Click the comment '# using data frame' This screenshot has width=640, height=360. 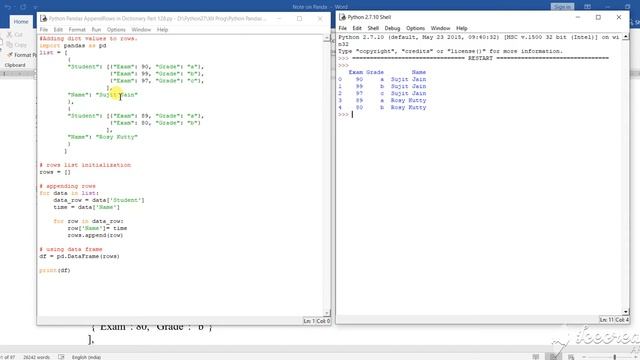coord(71,249)
